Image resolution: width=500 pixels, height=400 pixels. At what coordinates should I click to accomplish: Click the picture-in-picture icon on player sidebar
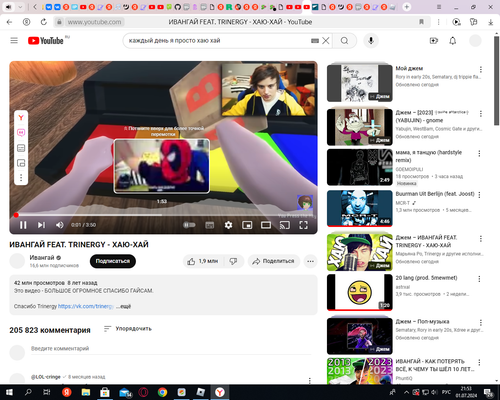point(21,163)
